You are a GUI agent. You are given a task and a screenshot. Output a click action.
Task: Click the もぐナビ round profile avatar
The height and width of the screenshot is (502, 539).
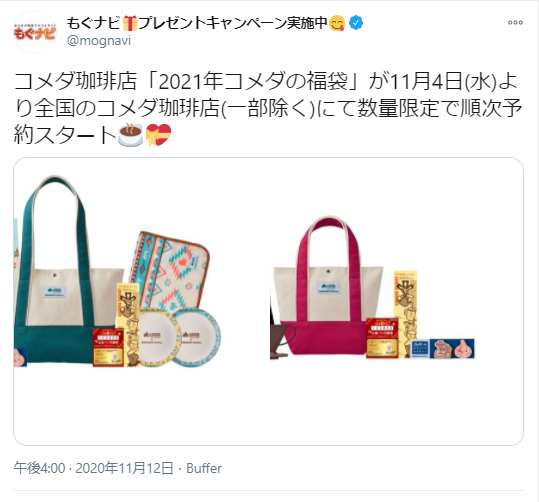34,32
